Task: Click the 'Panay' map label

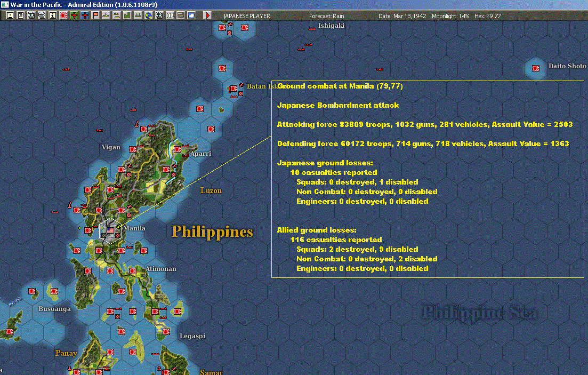Action: tap(66, 353)
